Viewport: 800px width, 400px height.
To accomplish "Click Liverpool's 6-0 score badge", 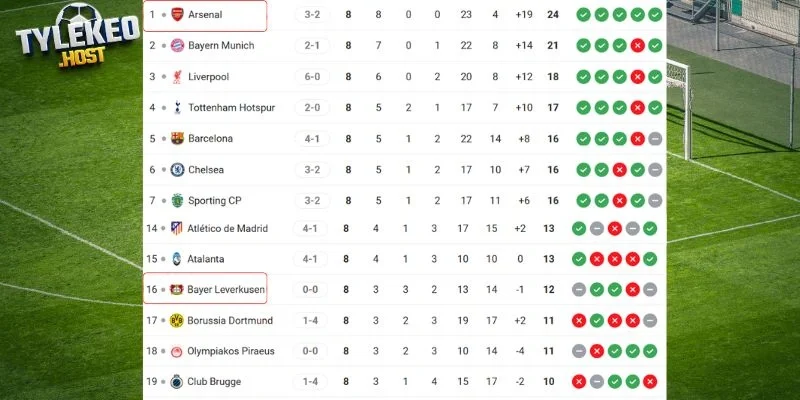I will pos(312,76).
